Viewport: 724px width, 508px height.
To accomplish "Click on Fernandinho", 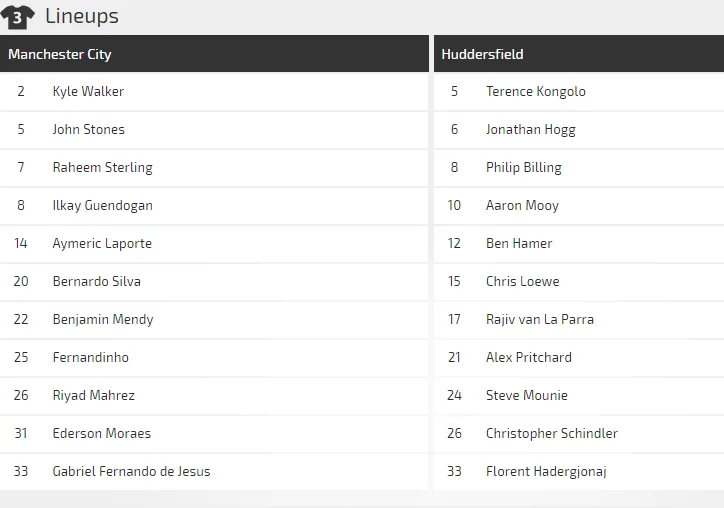I will (x=90, y=357).
